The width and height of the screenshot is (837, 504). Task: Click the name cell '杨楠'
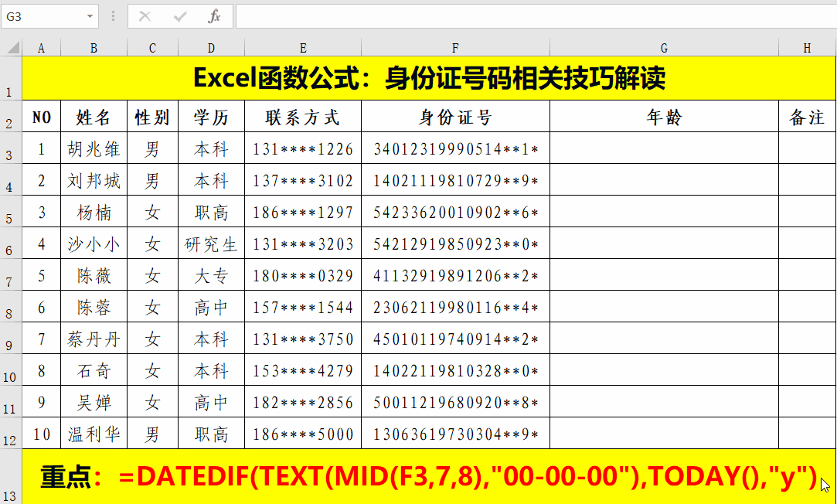(x=94, y=212)
